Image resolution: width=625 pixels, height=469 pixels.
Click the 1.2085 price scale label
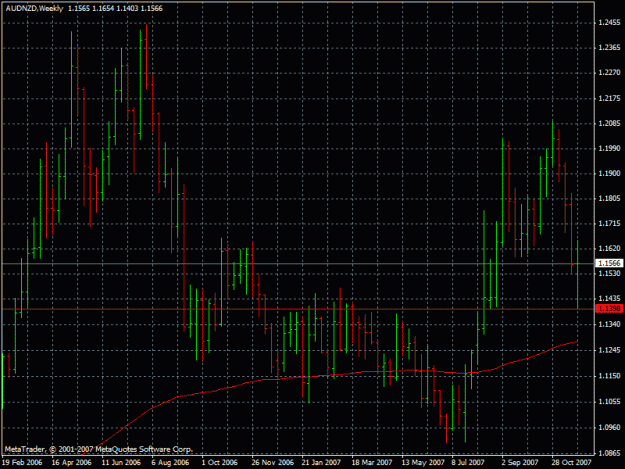point(609,124)
